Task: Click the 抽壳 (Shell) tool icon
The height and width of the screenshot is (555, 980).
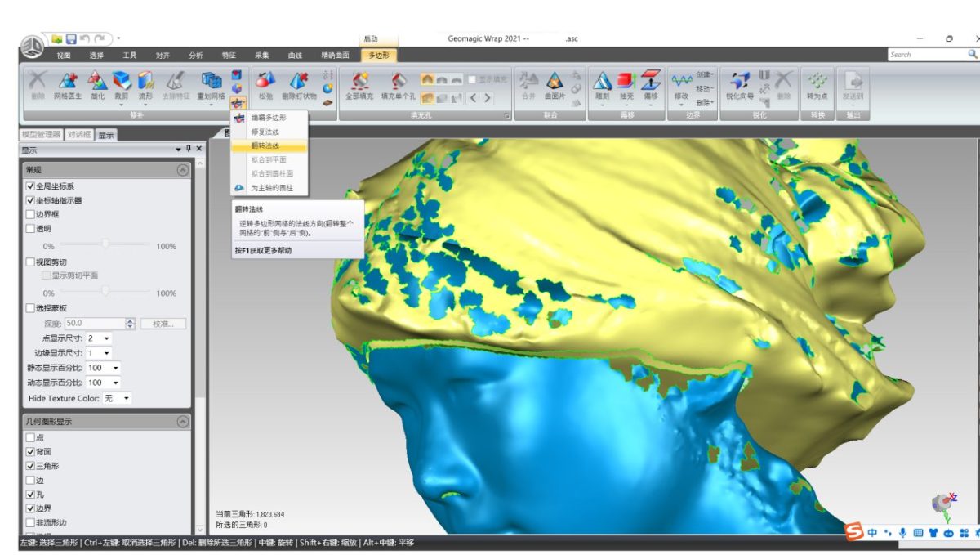Action: [x=626, y=83]
